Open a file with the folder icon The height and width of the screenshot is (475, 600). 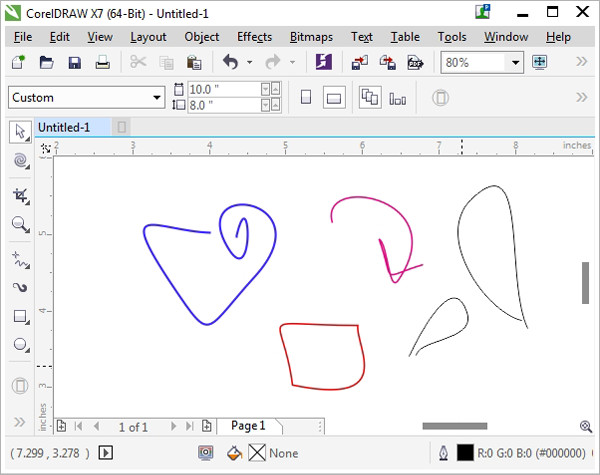coord(47,62)
